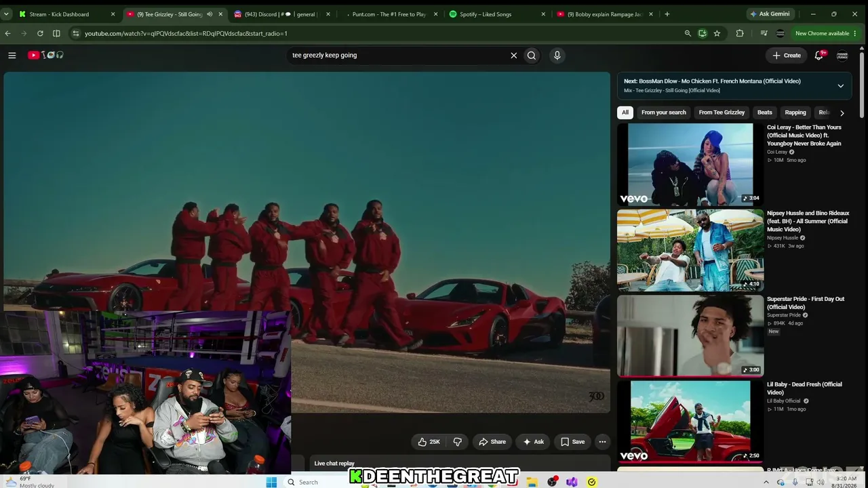Close the Spotify Liked Songs tab
This screenshot has width=868, height=488.
(x=543, y=14)
